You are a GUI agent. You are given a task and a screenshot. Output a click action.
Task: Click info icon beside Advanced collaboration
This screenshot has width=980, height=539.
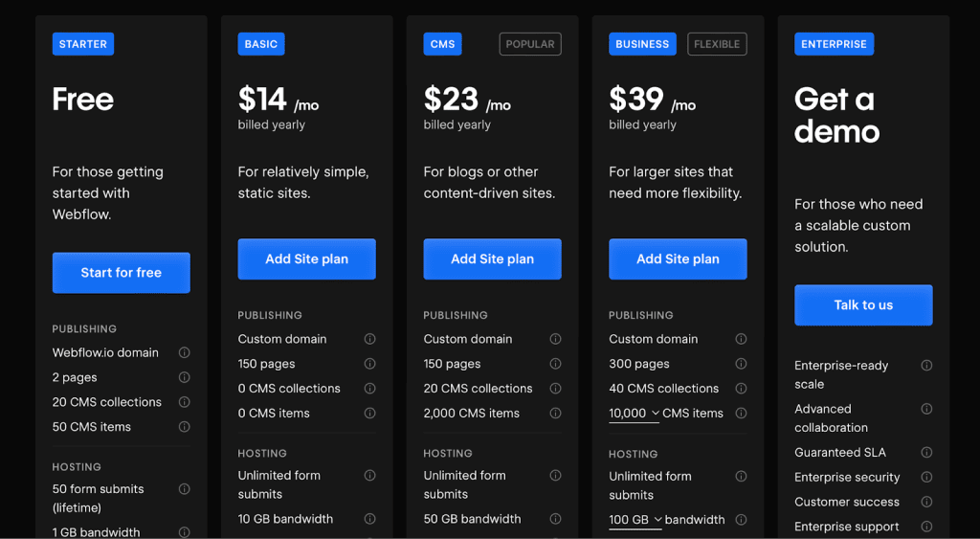pos(926,409)
